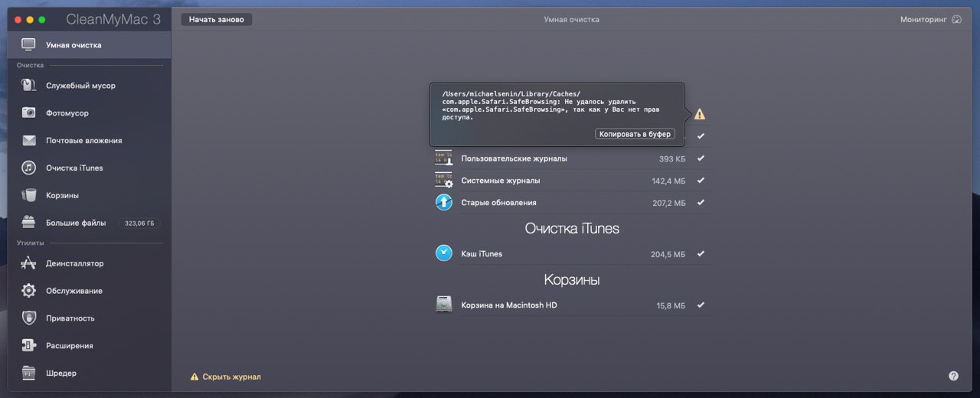This screenshot has height=398, width=980.
Task: Click the Кэш iTunes blue clock icon
Action: 444,253
